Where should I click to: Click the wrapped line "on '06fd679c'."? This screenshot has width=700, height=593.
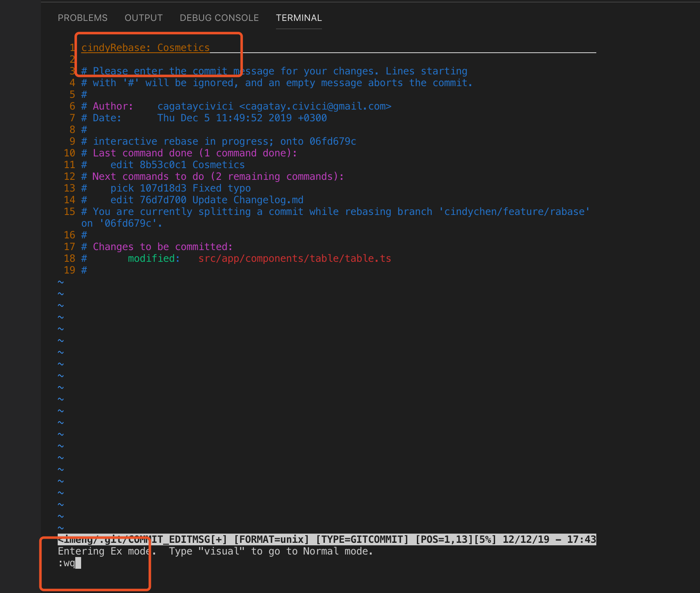click(122, 223)
